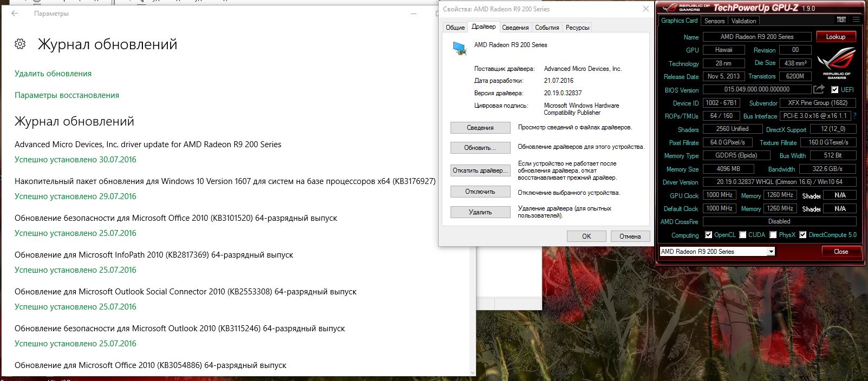Click the Отключить device button
The image size is (868, 381).
click(x=480, y=192)
